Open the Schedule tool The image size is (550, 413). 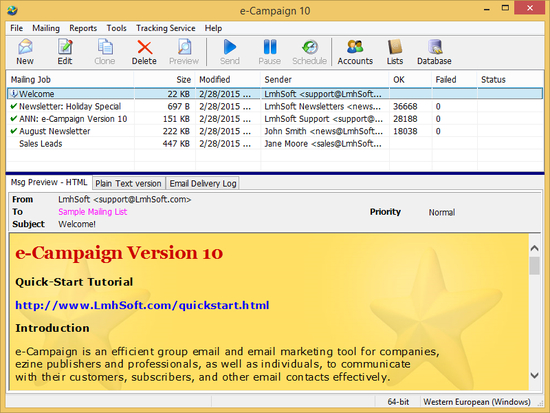pos(309,52)
